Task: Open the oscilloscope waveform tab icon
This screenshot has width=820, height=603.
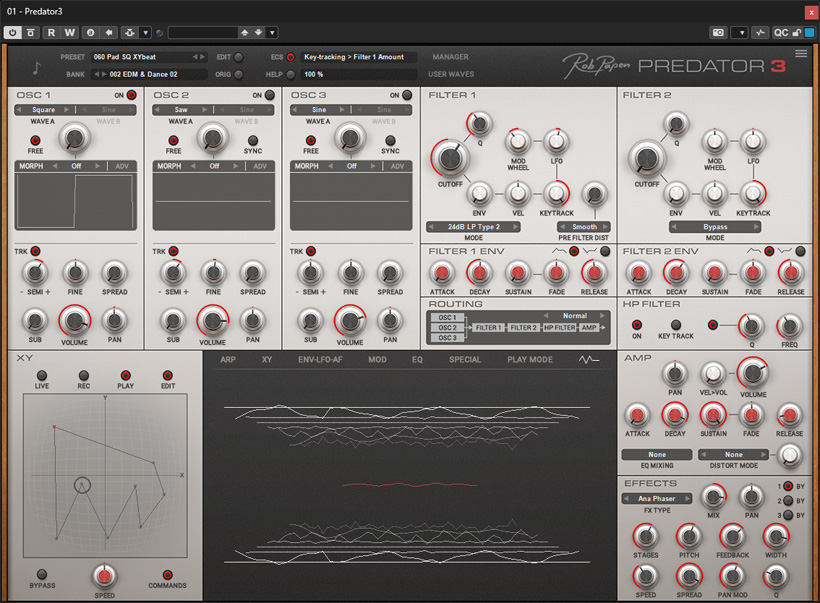Action: coord(589,359)
